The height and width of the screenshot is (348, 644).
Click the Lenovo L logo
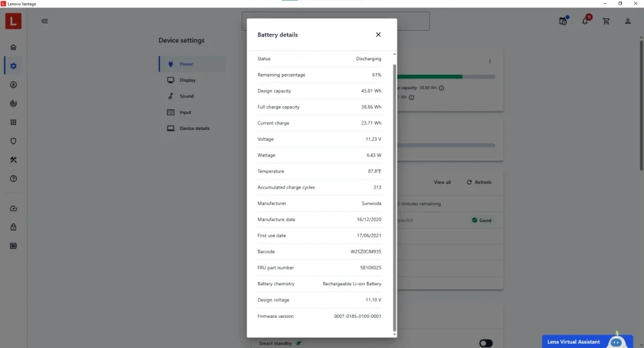tap(13, 21)
